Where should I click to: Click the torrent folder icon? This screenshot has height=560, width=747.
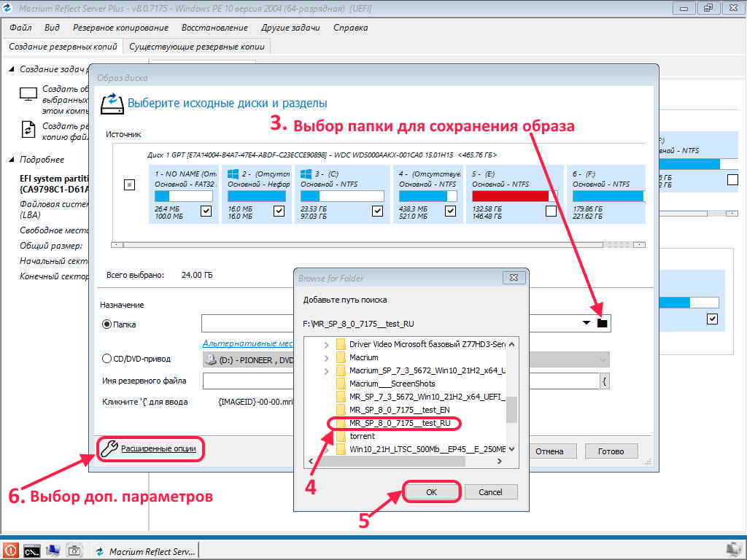pyautogui.click(x=340, y=436)
